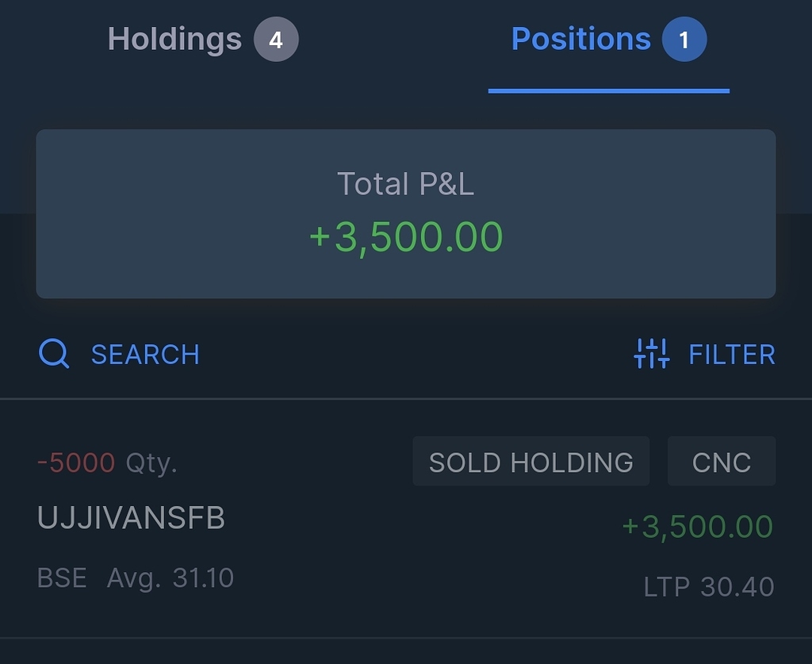Image resolution: width=812 pixels, height=664 pixels.
Task: Click the LTP 30.40 value
Action: coord(708,587)
